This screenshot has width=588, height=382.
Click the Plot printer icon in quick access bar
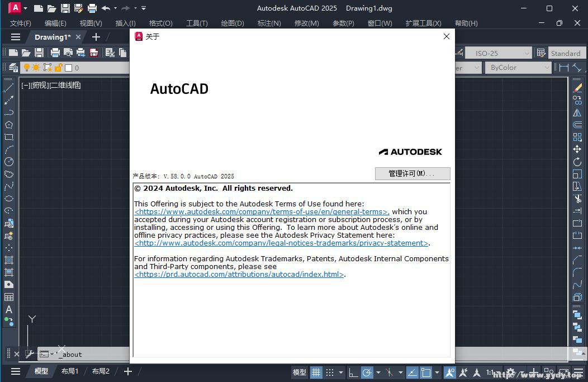(x=92, y=8)
